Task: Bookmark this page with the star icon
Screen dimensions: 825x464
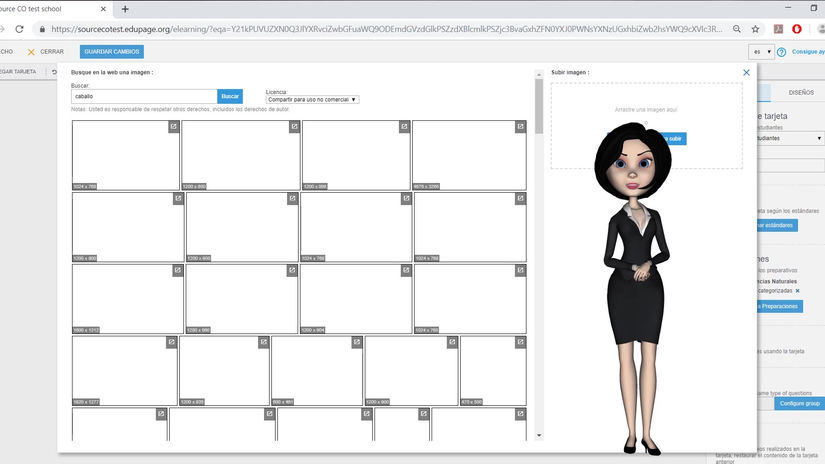Action: pyautogui.click(x=756, y=29)
